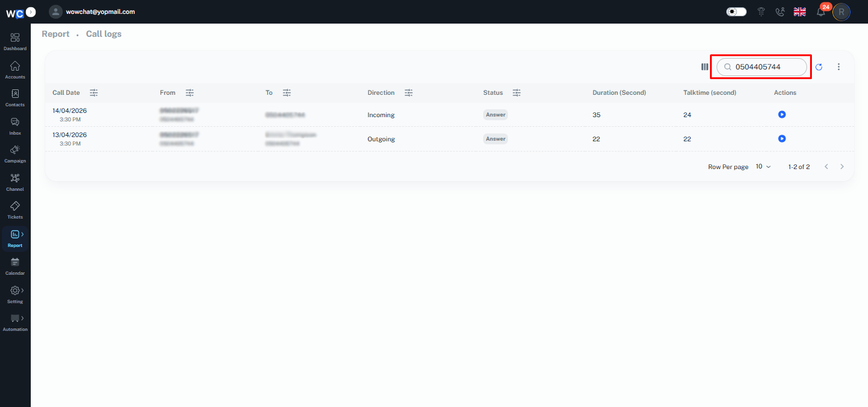Play the recording for the Outgoing call
Screen dimensions: 868x407
(782, 138)
